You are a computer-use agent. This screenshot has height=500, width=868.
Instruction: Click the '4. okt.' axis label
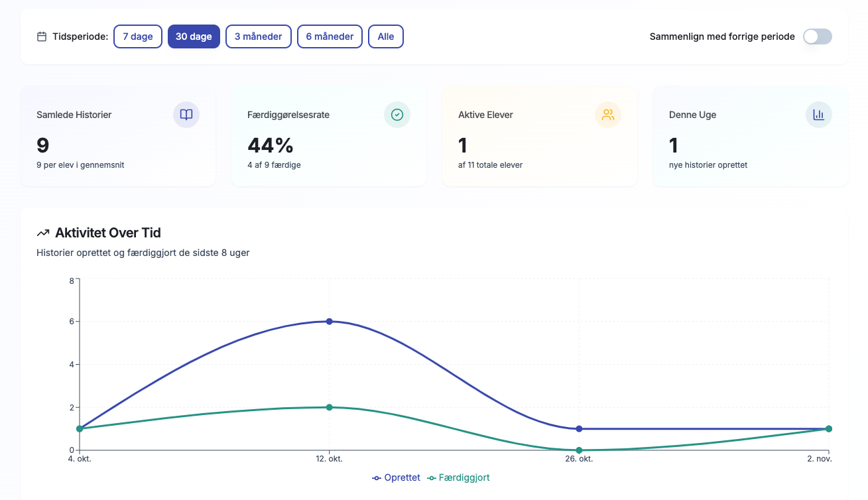80,459
